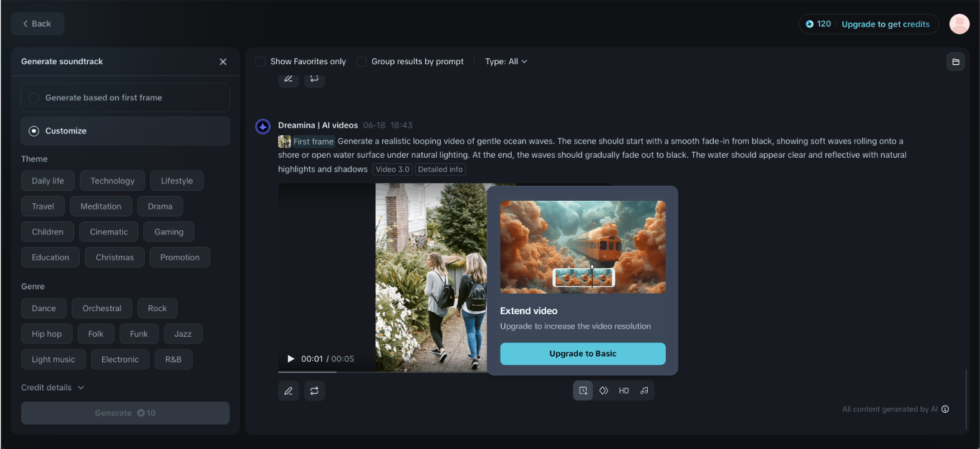Viewport: 980px width, 449px height.
Task: Click the info icon beside AI notice
Action: [x=945, y=409]
